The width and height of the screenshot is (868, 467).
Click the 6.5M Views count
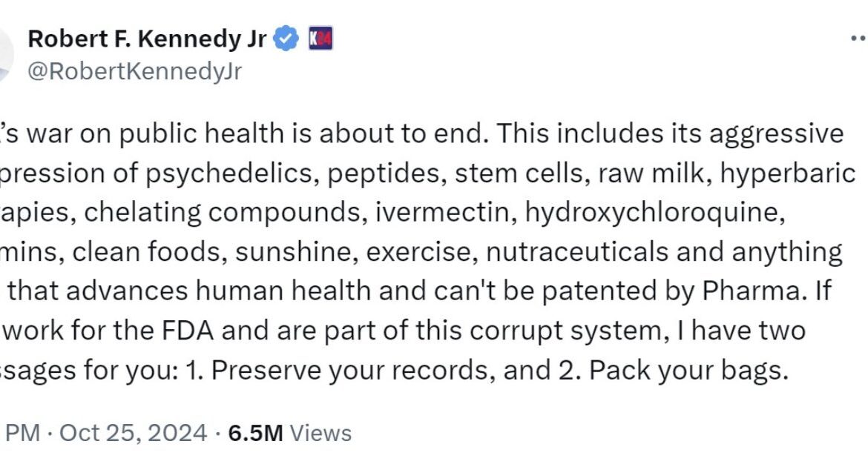[289, 433]
